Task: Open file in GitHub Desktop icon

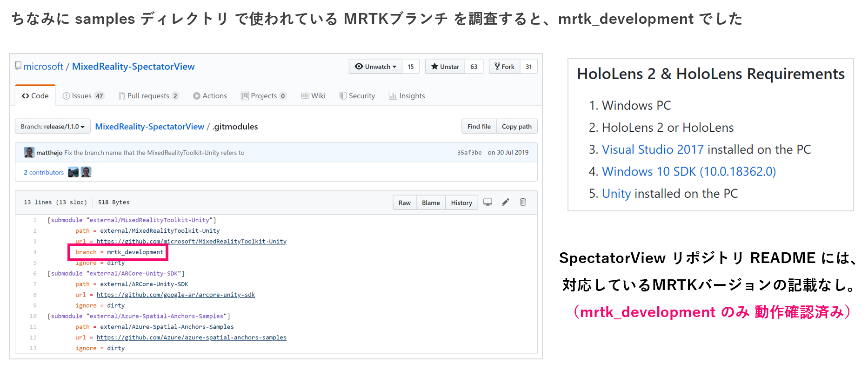Action: pos(487,202)
